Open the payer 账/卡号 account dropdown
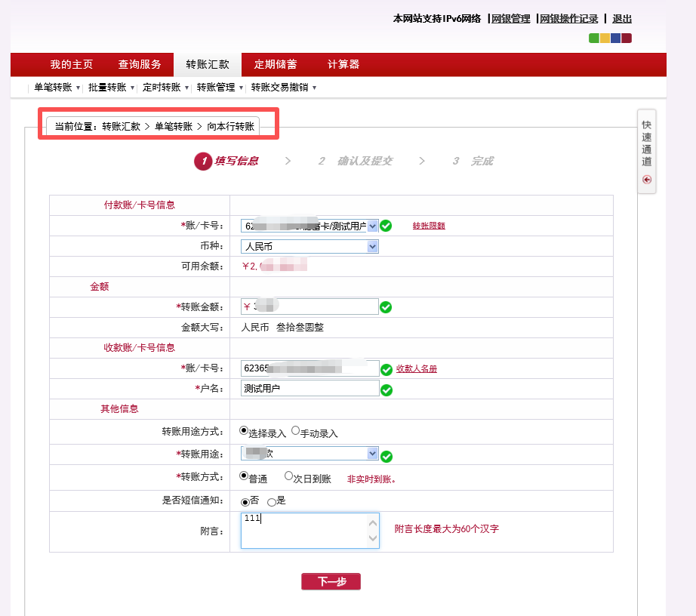The width and height of the screenshot is (696, 616). point(372,226)
